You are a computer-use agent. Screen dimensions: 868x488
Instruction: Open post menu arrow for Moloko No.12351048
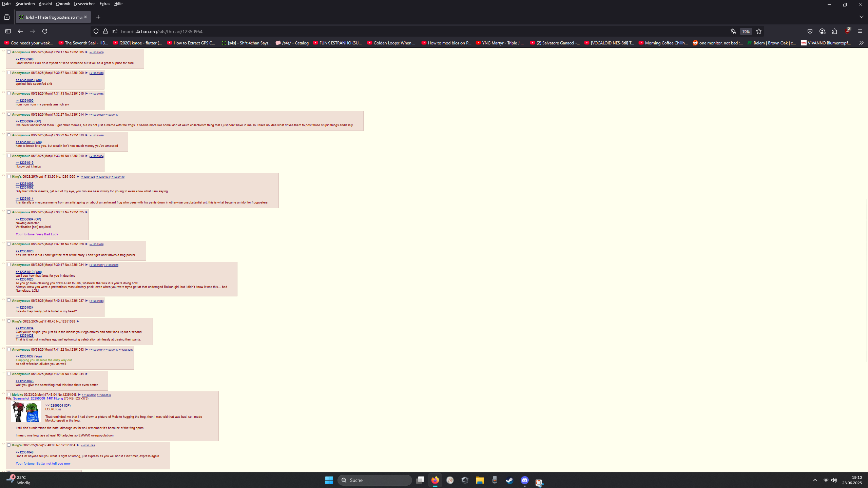coord(79,395)
